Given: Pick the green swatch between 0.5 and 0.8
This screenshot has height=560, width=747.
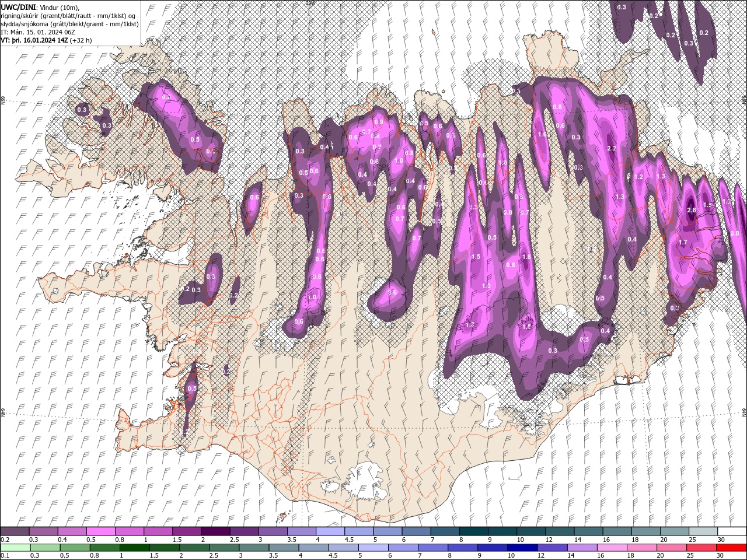Looking at the screenshot, I should point(75,548).
